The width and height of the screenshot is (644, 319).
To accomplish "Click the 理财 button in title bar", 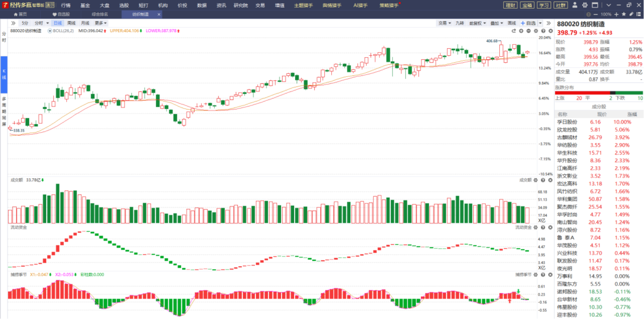I will [x=510, y=5].
